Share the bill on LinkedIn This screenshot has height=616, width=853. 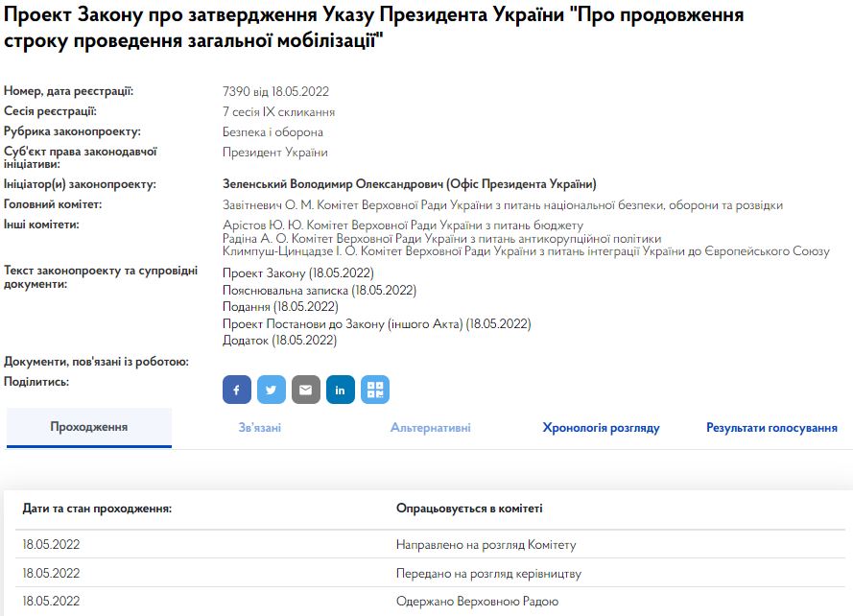coord(341,390)
